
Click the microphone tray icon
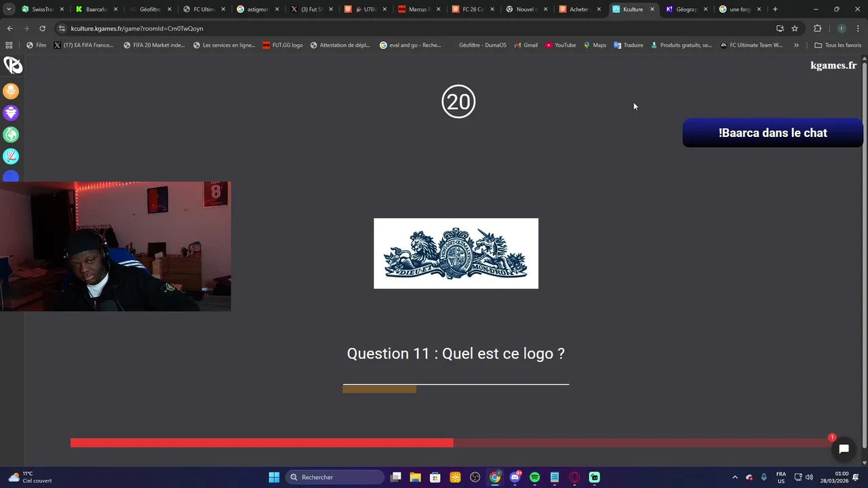tap(764, 477)
